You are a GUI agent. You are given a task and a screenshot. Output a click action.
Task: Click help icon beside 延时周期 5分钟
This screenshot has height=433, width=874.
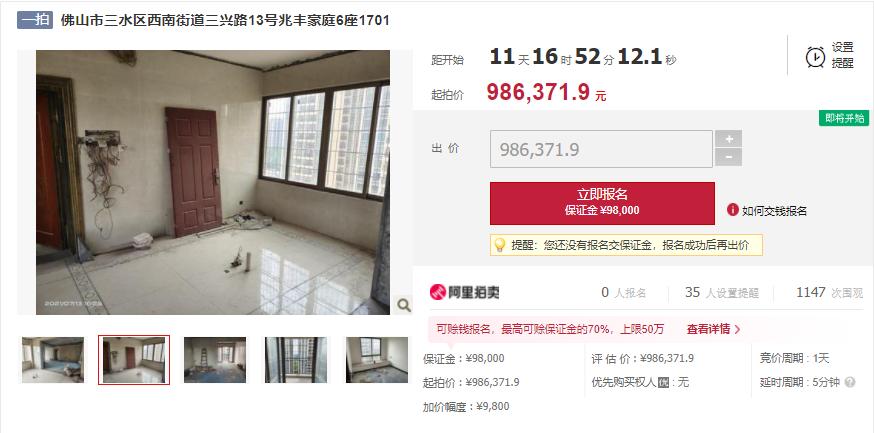point(849,382)
